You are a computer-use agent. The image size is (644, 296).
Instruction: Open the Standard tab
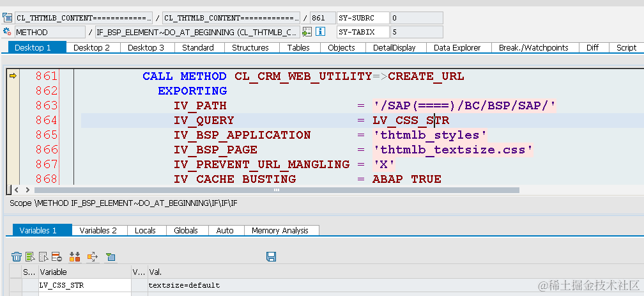198,48
